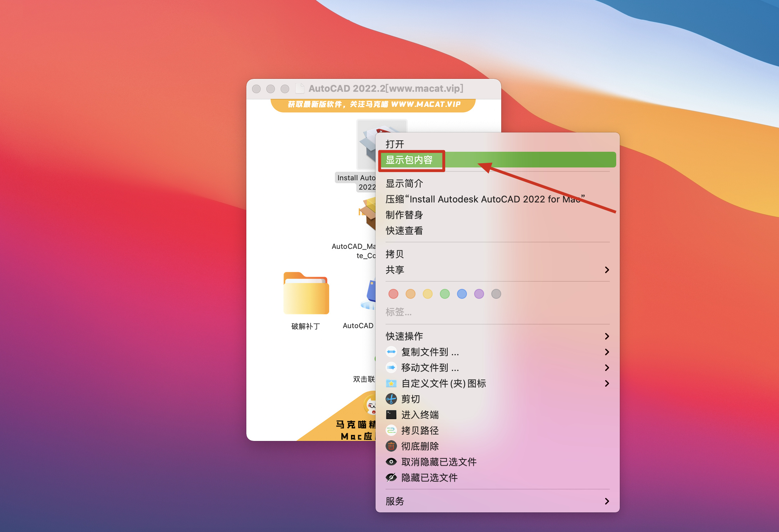Click the trash icon for 彻底删除
The width and height of the screenshot is (779, 532).
(391, 446)
